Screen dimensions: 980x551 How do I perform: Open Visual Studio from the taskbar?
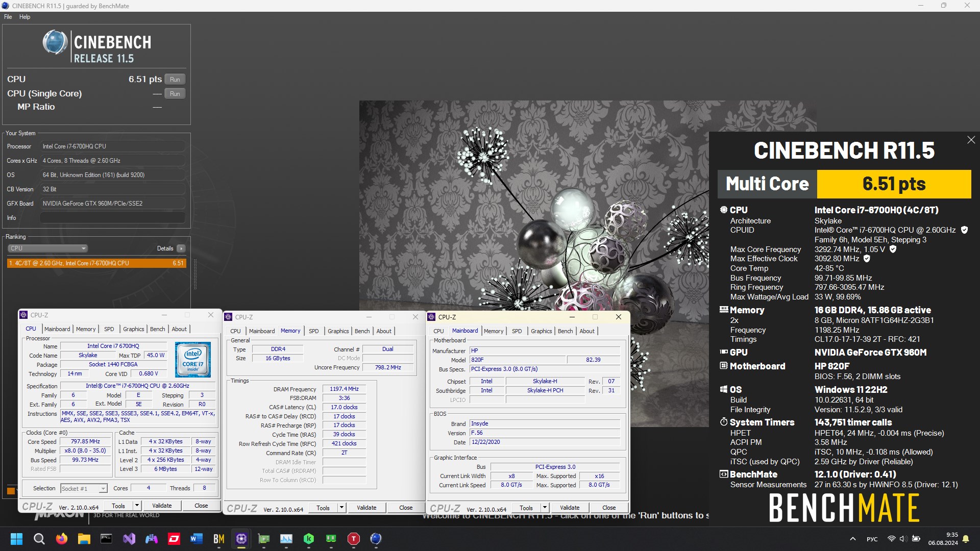(129, 539)
